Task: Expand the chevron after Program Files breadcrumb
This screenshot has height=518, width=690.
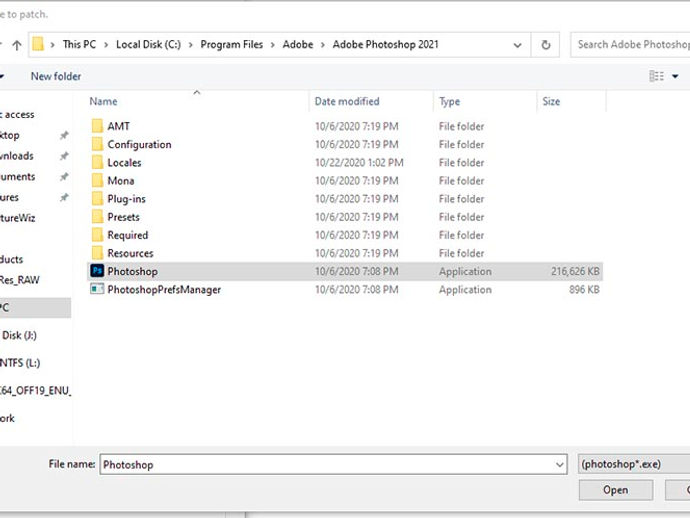Action: coord(273,45)
